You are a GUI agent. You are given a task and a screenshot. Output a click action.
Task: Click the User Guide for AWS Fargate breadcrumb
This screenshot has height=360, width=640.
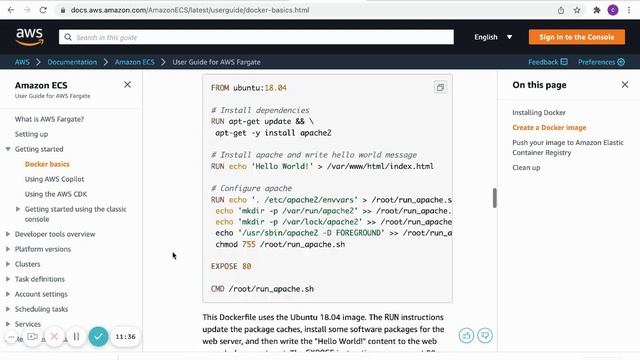[216, 62]
